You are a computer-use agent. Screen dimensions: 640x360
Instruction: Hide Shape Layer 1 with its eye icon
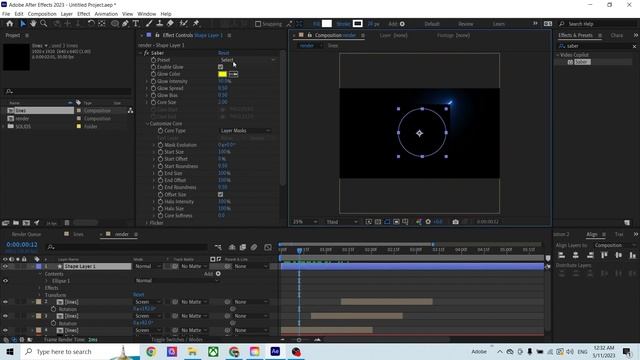pos(5,266)
